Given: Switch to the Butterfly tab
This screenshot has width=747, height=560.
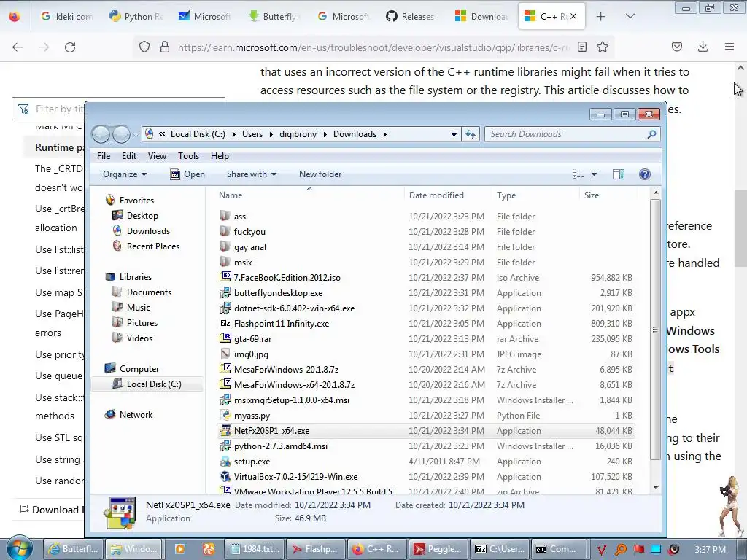Looking at the screenshot, I should 274,17.
